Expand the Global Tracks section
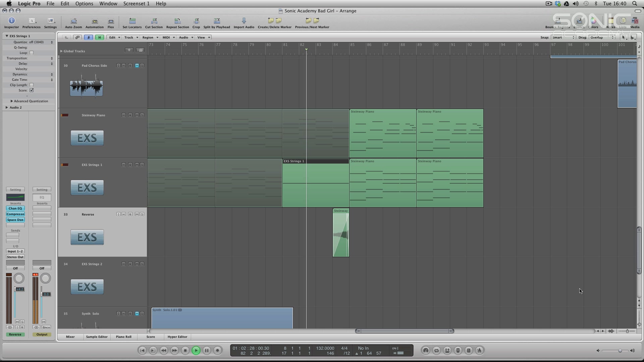644x362 pixels. [61, 51]
